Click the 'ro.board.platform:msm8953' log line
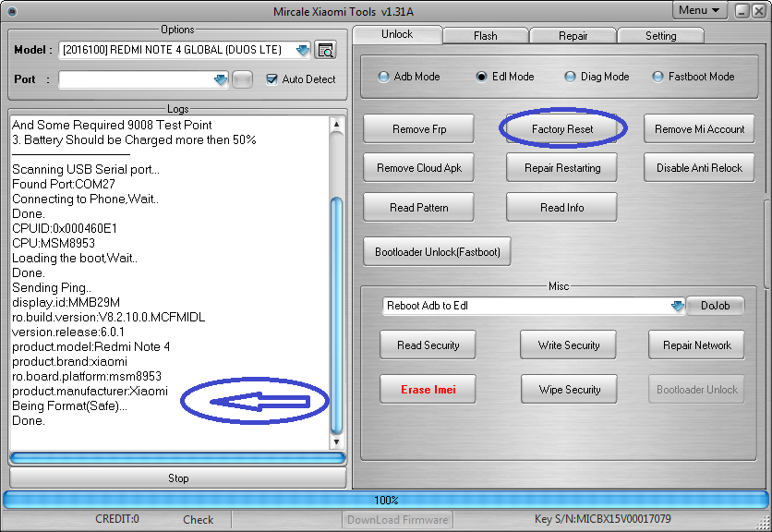The image size is (772, 532). (x=87, y=376)
